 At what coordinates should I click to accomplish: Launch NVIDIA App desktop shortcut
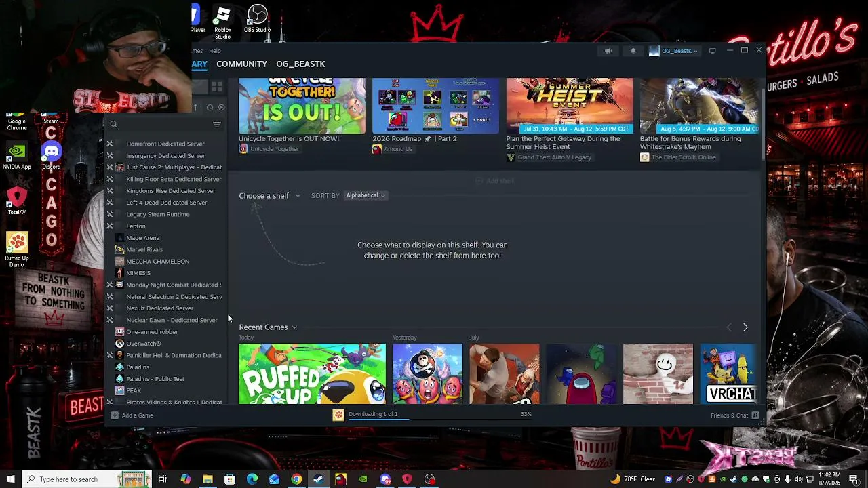(17, 155)
